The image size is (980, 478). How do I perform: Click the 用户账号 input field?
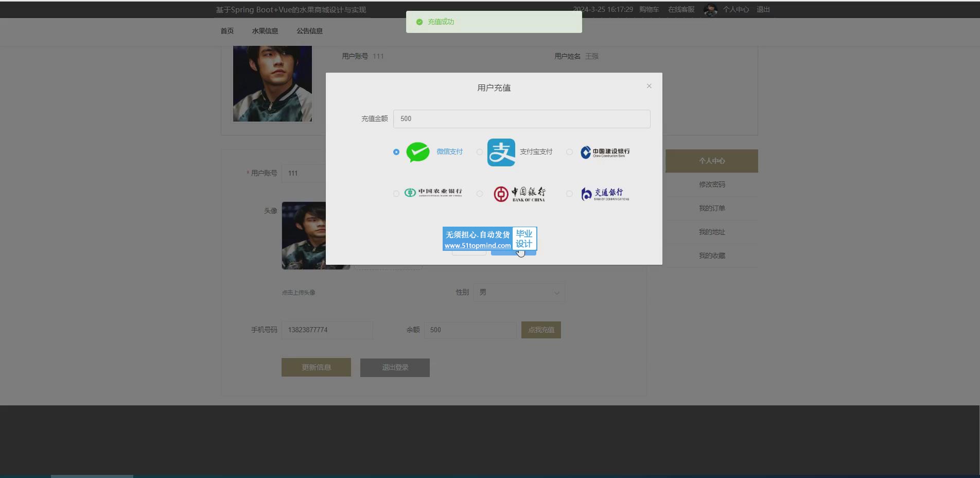click(x=304, y=173)
